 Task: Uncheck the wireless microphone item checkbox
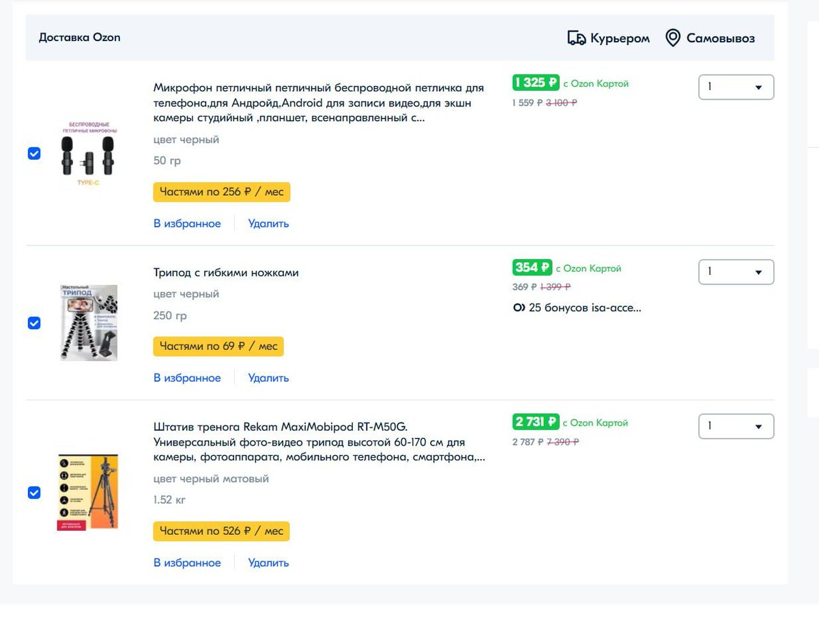(x=34, y=153)
